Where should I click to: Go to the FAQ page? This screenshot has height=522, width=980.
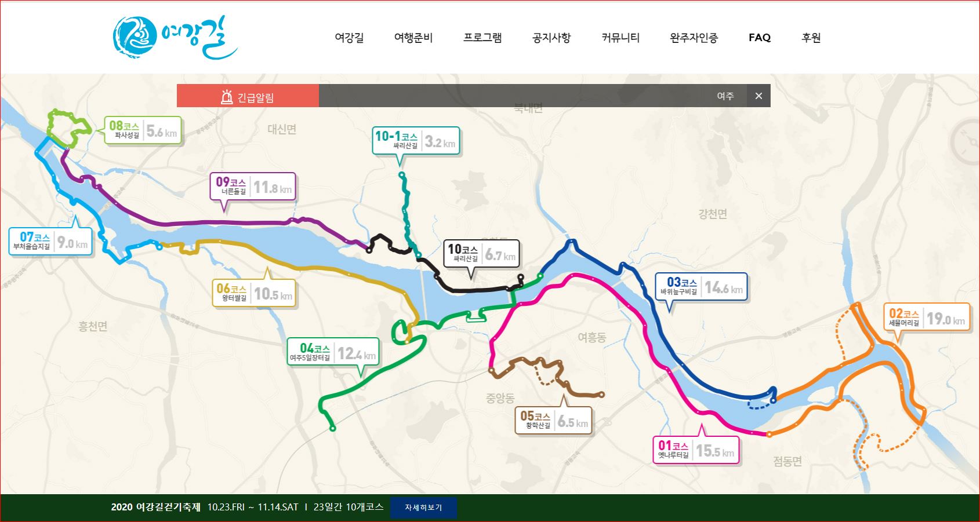tap(759, 38)
